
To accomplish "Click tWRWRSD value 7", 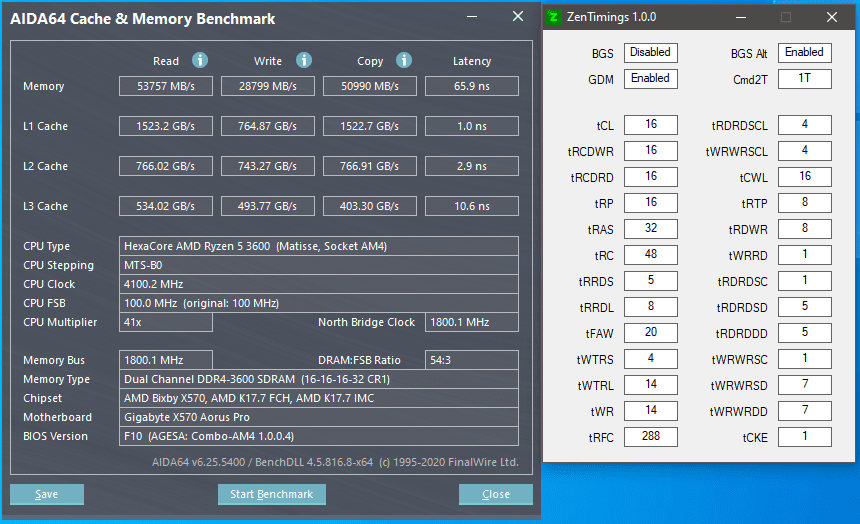I will [805, 385].
